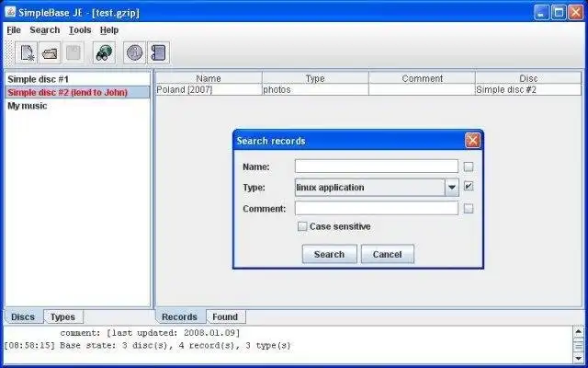
Task: Enable the Comment field checkbox
Action: coord(469,209)
